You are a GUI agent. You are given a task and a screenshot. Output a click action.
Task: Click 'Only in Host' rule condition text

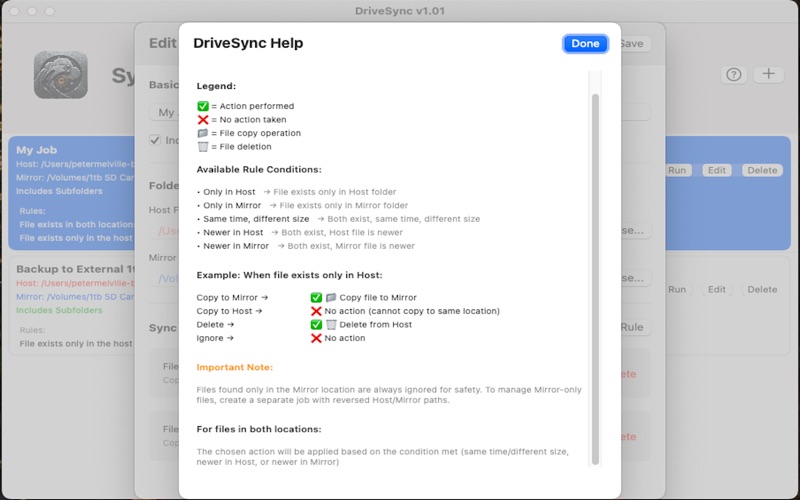point(229,192)
